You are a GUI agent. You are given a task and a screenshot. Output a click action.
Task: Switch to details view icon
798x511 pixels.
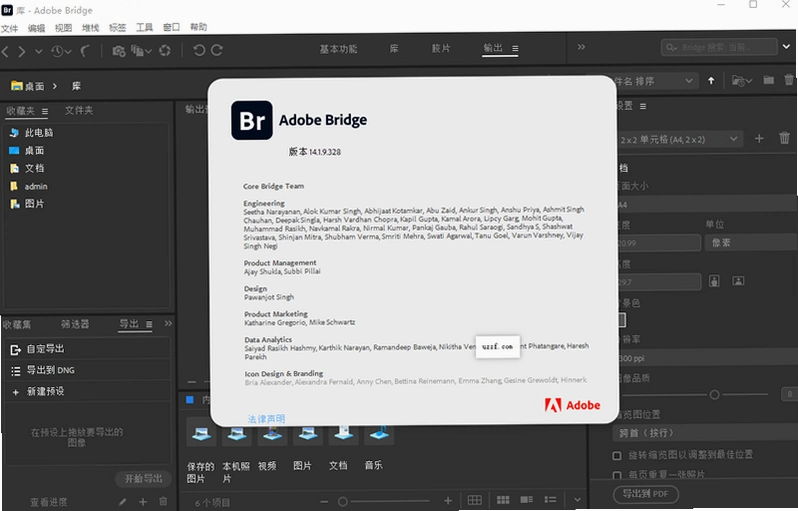[526, 500]
